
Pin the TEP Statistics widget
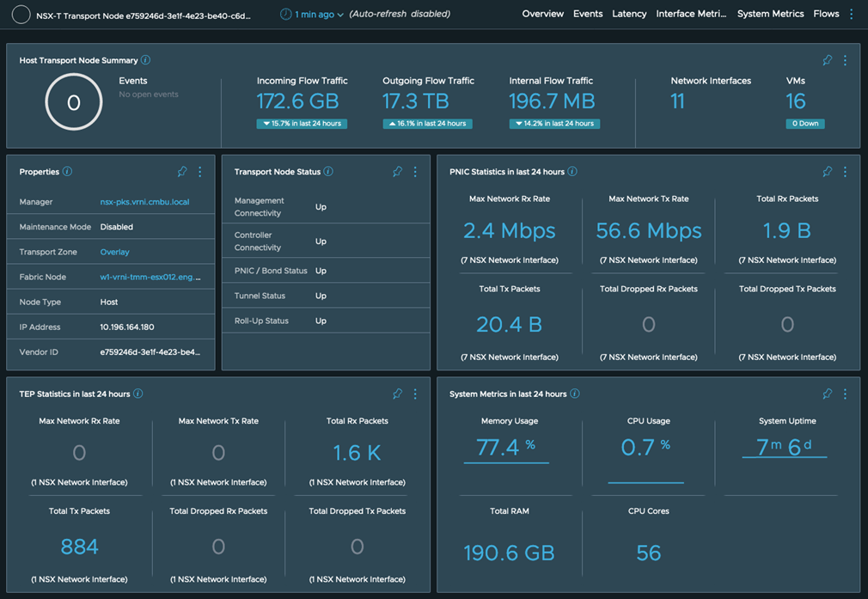click(x=397, y=394)
